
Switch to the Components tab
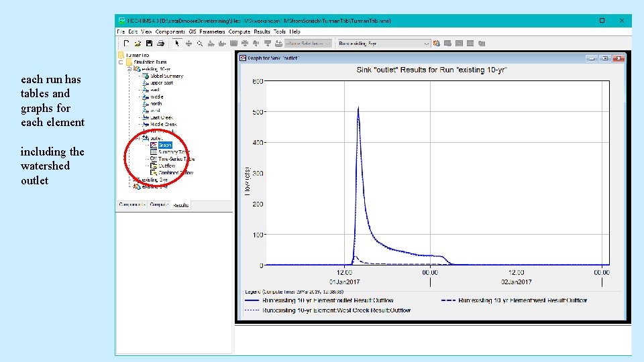(132, 204)
